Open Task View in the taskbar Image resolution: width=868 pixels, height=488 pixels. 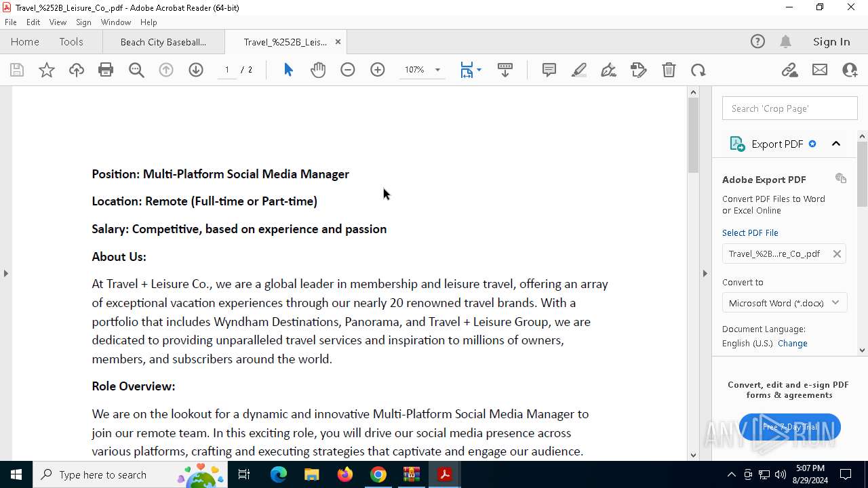click(244, 474)
